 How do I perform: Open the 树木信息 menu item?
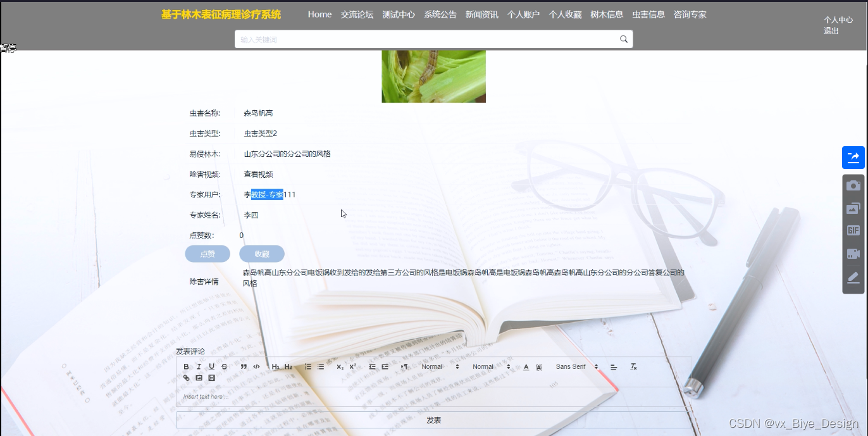607,15
